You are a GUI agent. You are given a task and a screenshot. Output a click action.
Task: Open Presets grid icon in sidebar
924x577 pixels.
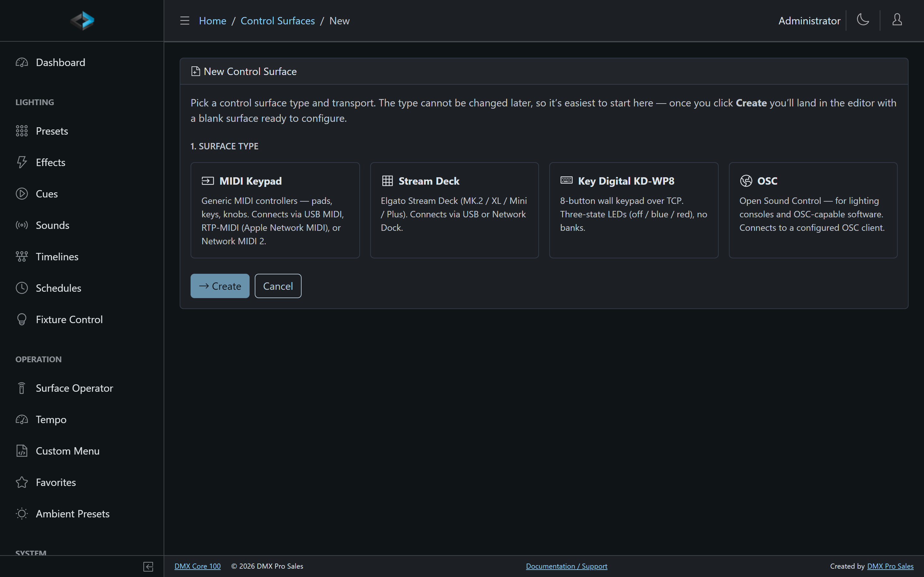22,131
